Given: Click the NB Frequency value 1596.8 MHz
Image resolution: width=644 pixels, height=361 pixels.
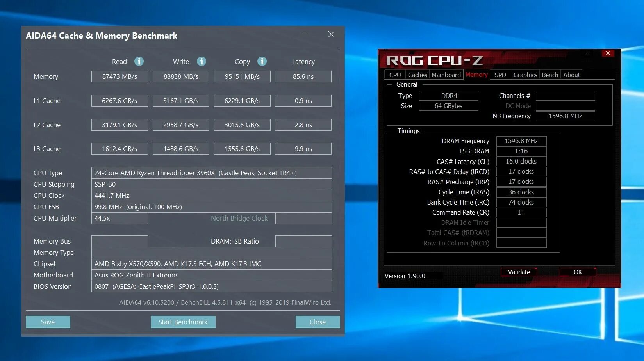Looking at the screenshot, I should 565,116.
